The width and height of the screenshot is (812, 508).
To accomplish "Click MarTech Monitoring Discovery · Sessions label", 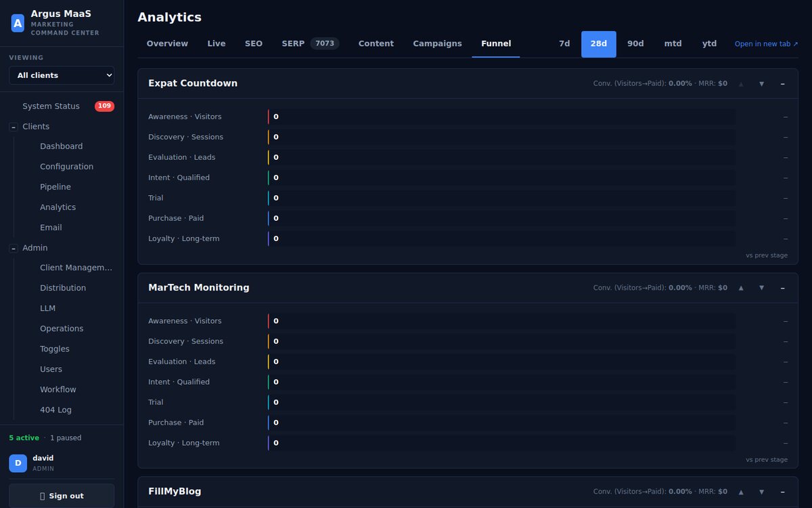I will 186,341.
